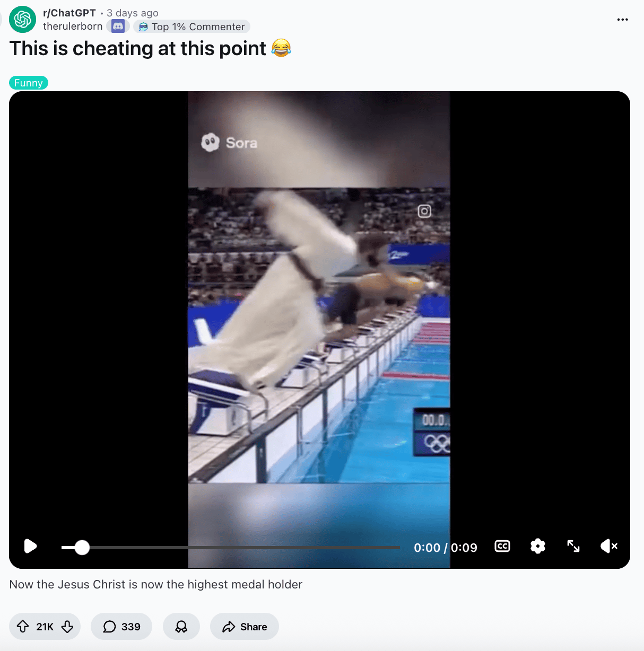Play the video
Screen dimensions: 644x651
point(31,546)
